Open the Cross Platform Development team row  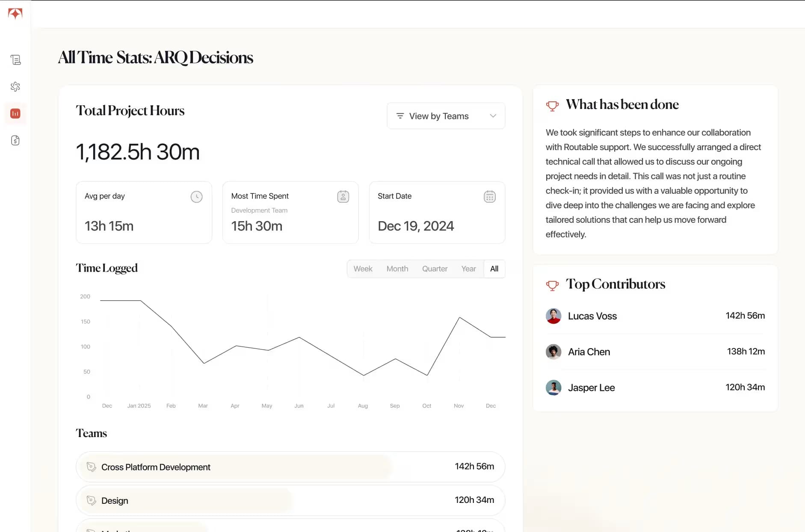point(290,467)
